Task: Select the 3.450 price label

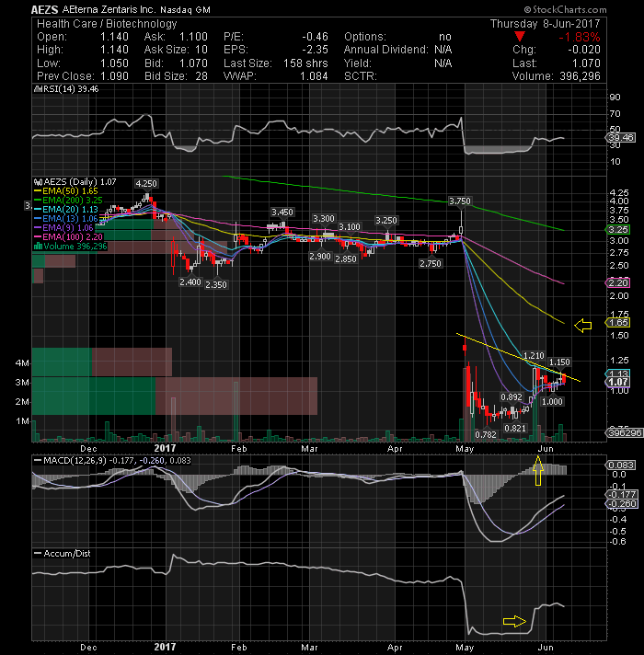Action: click(x=282, y=213)
